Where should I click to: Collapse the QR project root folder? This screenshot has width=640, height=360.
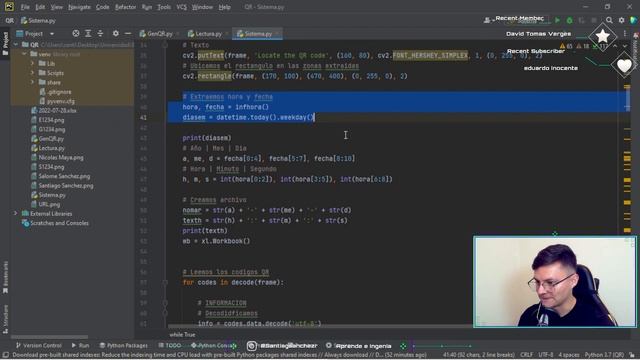click(x=16, y=44)
